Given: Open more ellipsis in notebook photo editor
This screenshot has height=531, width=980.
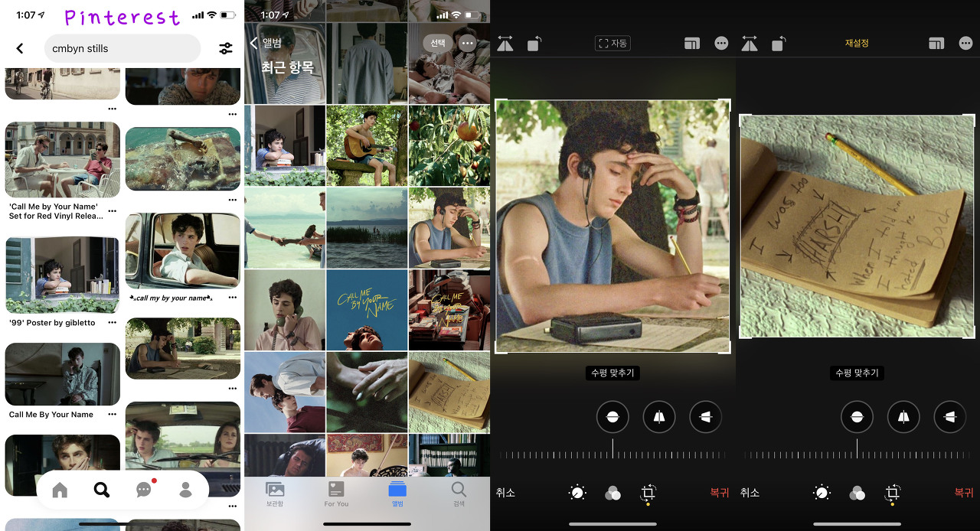Looking at the screenshot, I should click(x=965, y=44).
